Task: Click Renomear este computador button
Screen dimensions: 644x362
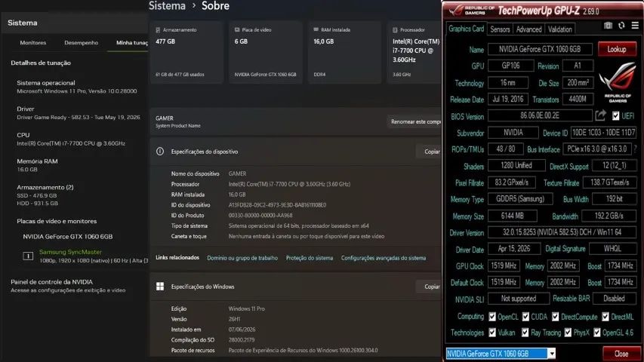Action: [x=414, y=122]
